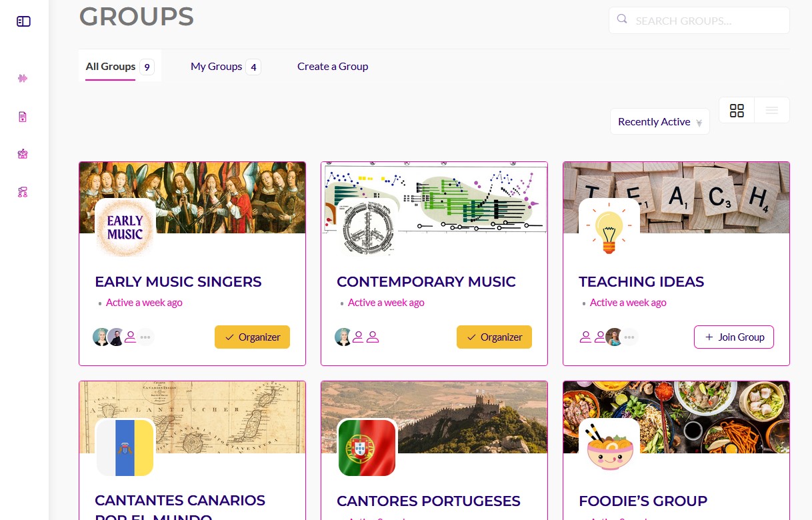812x520 pixels.
Task: Click Join Group for Teaching Ideas
Action: tap(734, 337)
